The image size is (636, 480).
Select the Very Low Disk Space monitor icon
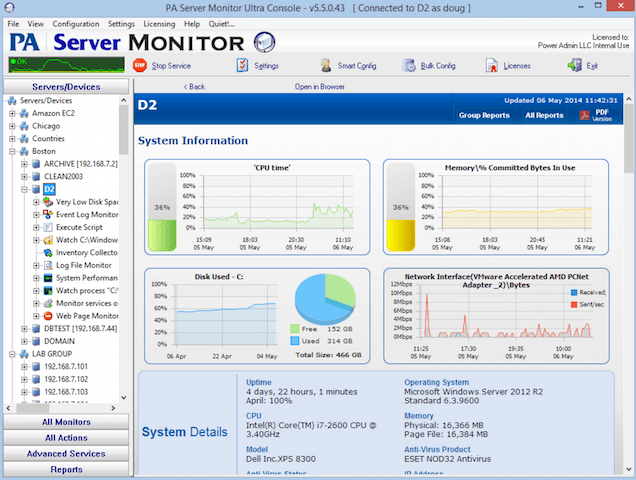click(48, 202)
